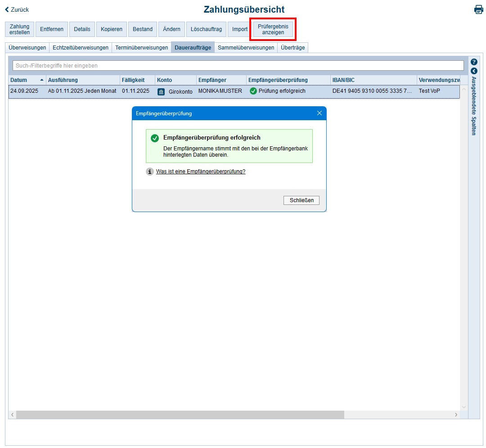Click the Girokonto bank icon
486x448 pixels.
161,91
